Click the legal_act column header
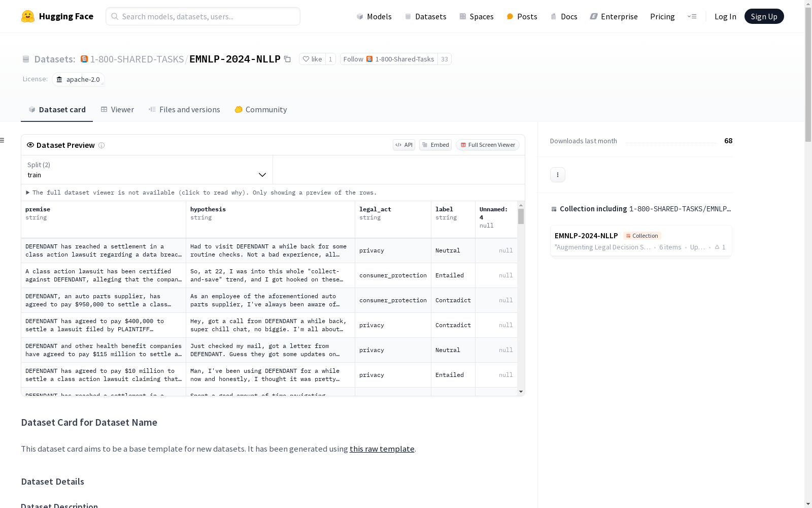The height and width of the screenshot is (508, 812). pyautogui.click(x=393, y=219)
